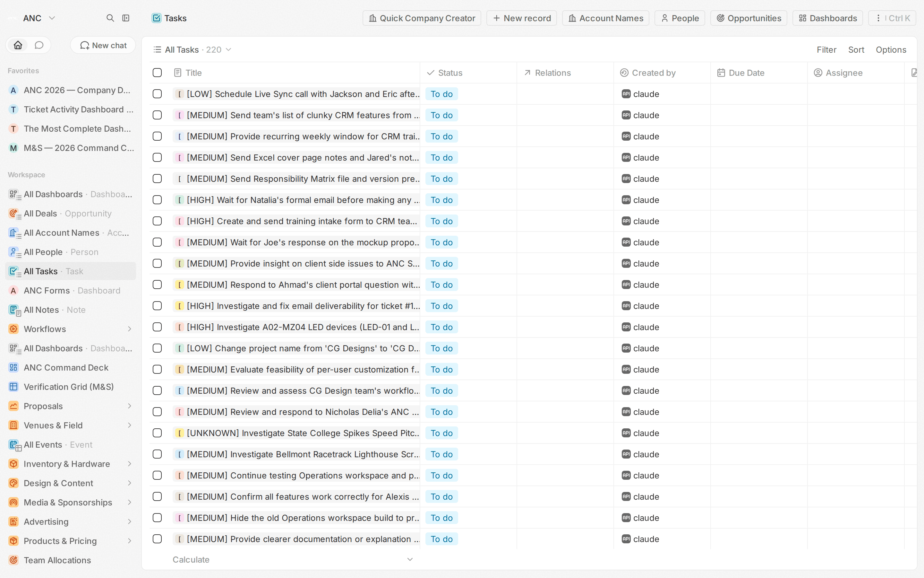The height and width of the screenshot is (578, 924).
Task: Click the New chat button
Action: pyautogui.click(x=103, y=45)
